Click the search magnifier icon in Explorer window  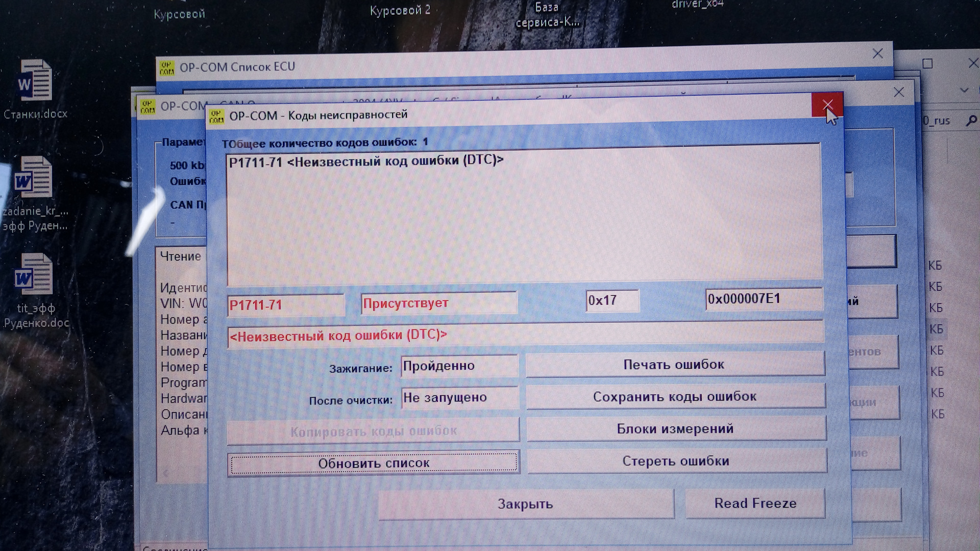[x=971, y=121]
